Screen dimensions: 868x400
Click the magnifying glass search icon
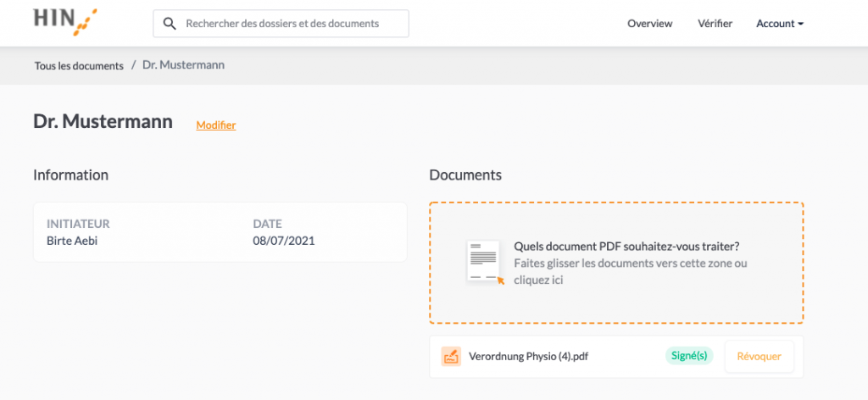(x=170, y=23)
